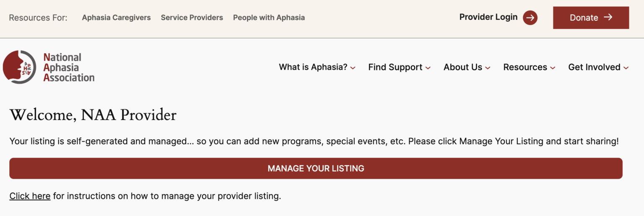Click the MANAGE YOUR LISTING button

pyautogui.click(x=316, y=168)
